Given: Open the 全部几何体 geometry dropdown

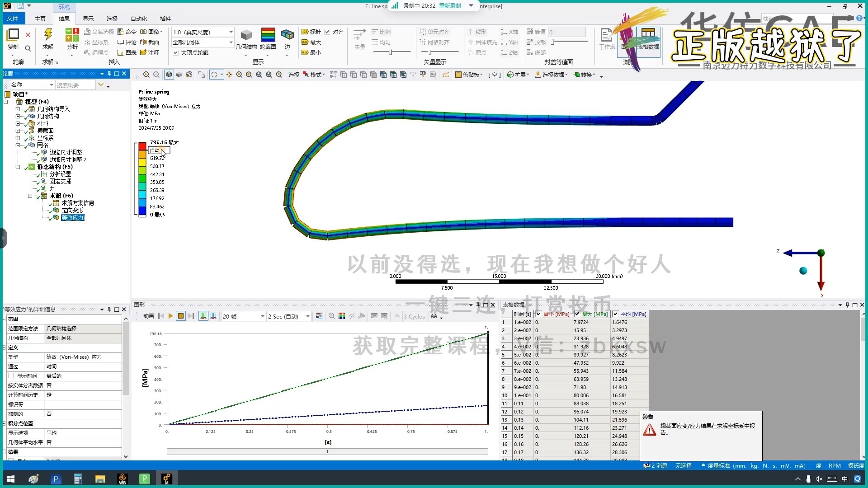Looking at the screenshot, I should (231, 42).
